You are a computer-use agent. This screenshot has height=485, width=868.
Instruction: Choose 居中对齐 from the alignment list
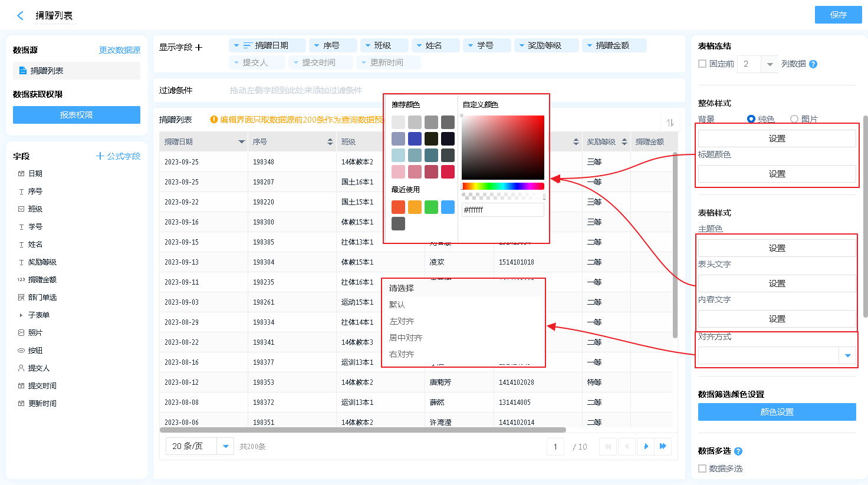pyautogui.click(x=406, y=338)
